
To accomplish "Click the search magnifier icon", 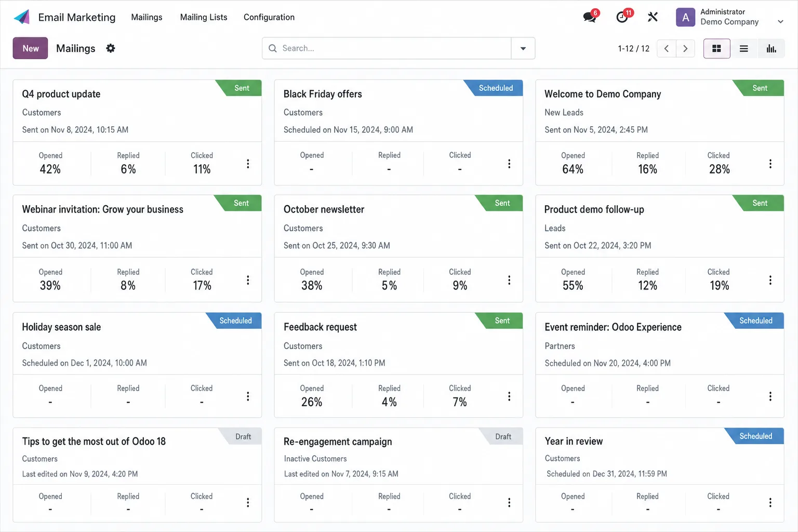I will click(x=273, y=48).
